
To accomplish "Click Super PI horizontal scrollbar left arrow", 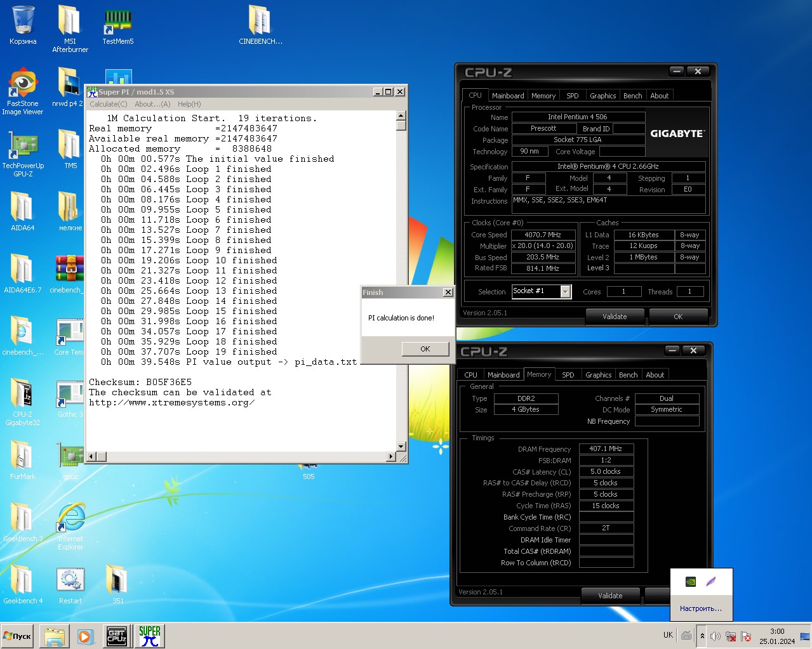I will [92, 456].
